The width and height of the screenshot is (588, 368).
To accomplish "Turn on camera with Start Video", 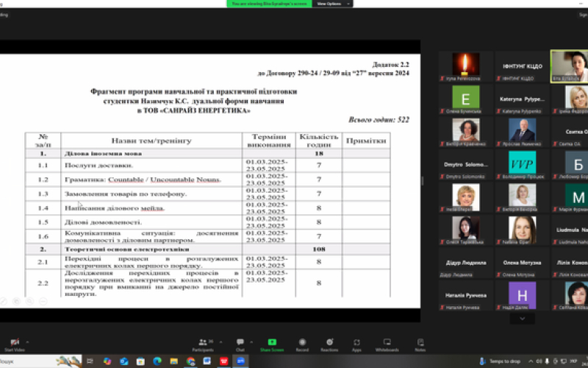I will (14, 344).
